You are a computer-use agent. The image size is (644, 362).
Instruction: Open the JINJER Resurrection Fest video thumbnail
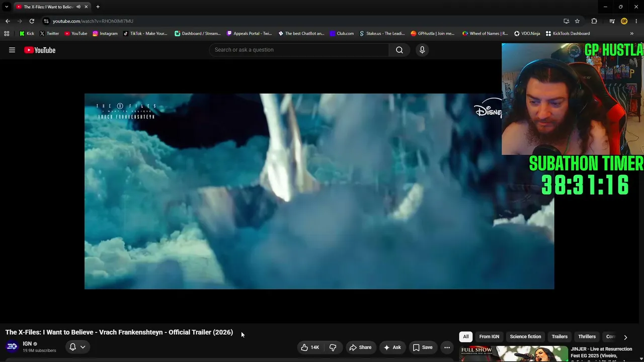coord(513,354)
